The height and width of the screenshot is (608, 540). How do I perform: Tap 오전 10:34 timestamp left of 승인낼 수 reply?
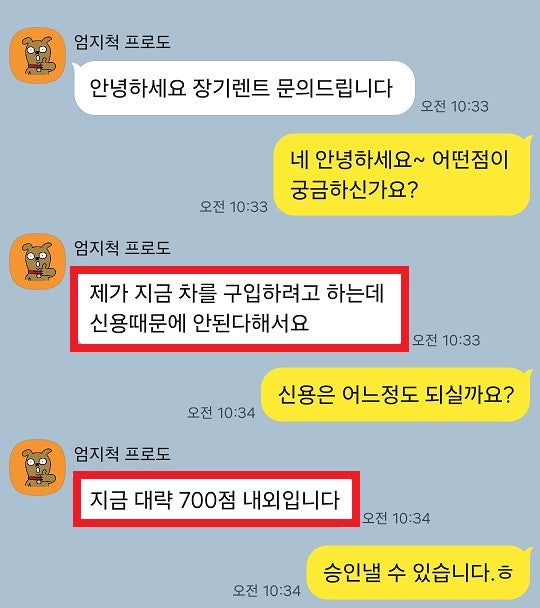266,590
